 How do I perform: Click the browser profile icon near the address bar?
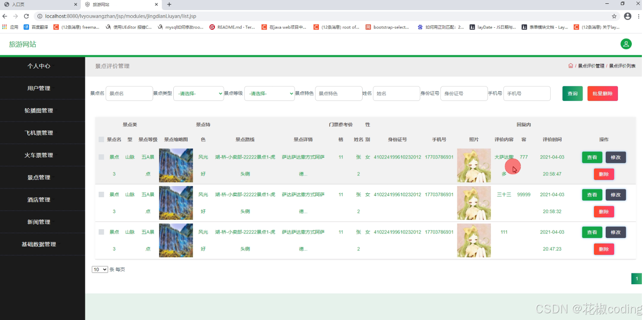click(x=628, y=16)
